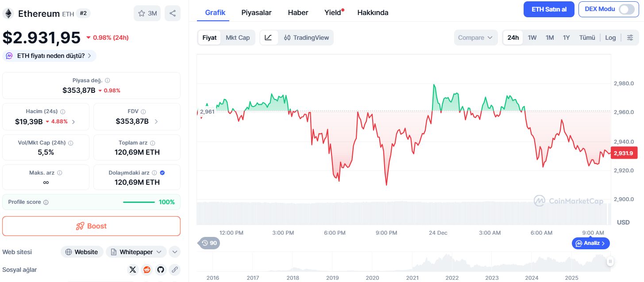Expand FDV details chevron
The height and width of the screenshot is (282, 644).
(156, 122)
